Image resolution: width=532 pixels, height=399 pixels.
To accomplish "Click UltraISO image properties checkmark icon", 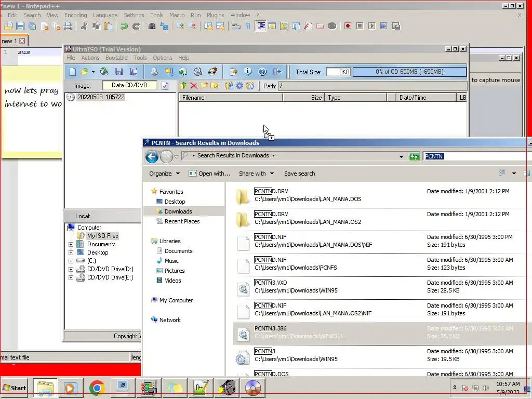I will 165,86.
